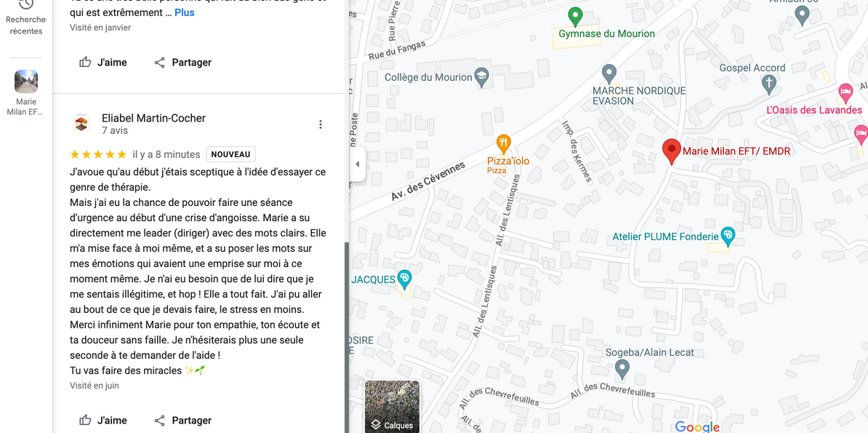Share the review visited en janvier
The width and height of the screenshot is (868, 433).
tap(182, 62)
